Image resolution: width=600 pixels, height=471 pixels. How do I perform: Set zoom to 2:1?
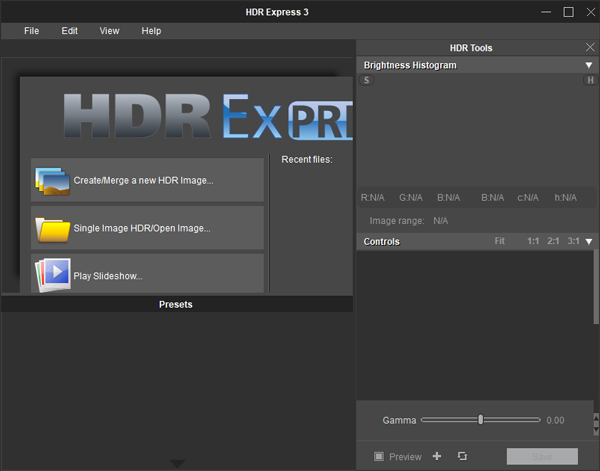[x=553, y=241]
